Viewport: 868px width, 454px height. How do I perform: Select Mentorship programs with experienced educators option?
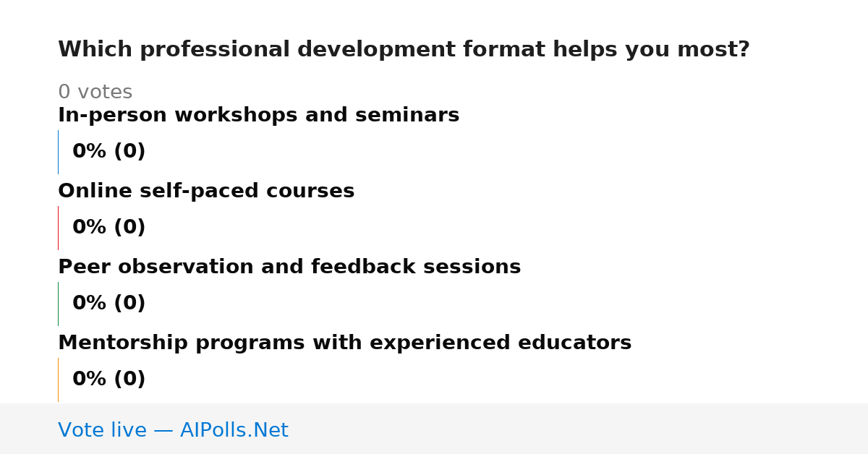pos(344,343)
